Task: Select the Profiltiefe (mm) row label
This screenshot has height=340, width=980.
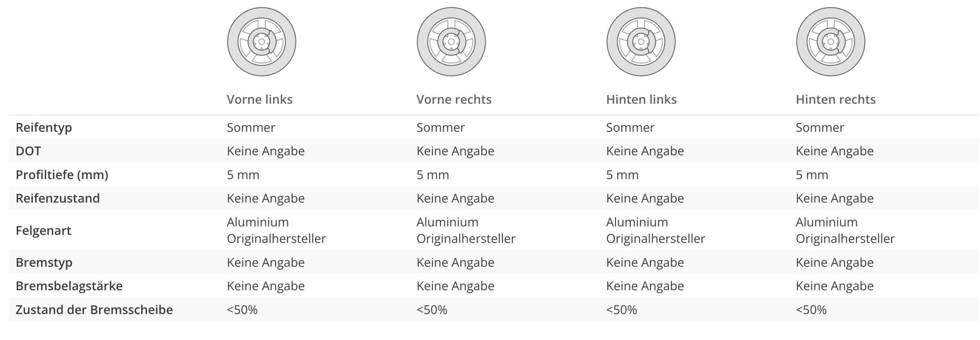Action: click(x=62, y=175)
